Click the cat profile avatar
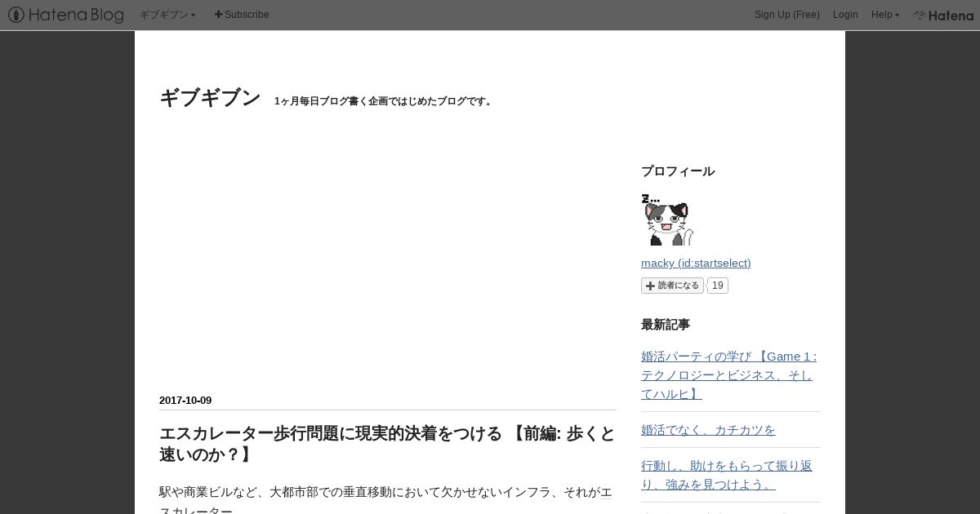Screen dimensions: 980x514 [667, 220]
